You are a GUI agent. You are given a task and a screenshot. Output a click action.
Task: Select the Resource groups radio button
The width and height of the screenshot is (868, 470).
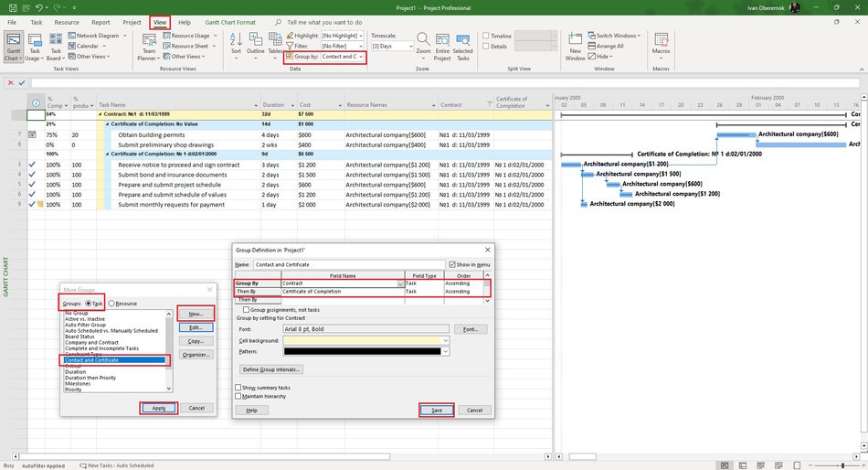point(111,304)
